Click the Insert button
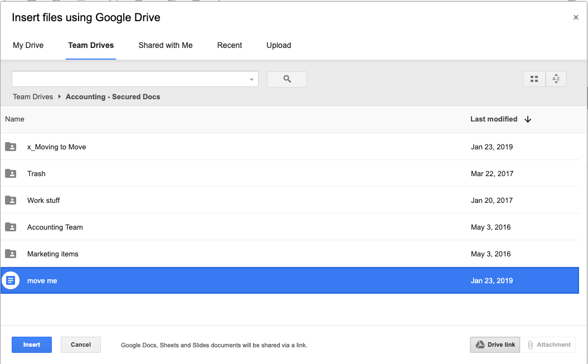 [x=31, y=344]
